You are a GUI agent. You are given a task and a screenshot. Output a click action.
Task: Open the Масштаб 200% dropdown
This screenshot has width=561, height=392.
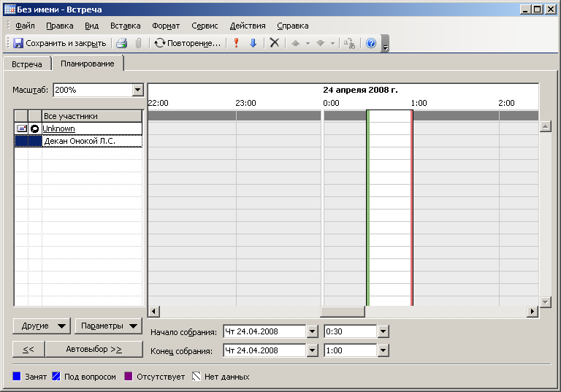point(137,90)
